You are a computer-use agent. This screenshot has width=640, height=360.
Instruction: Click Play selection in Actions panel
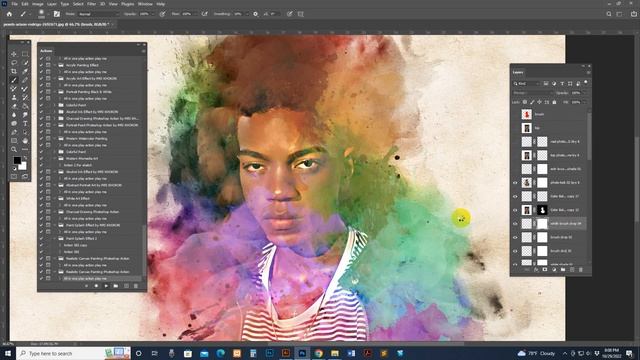106,286
